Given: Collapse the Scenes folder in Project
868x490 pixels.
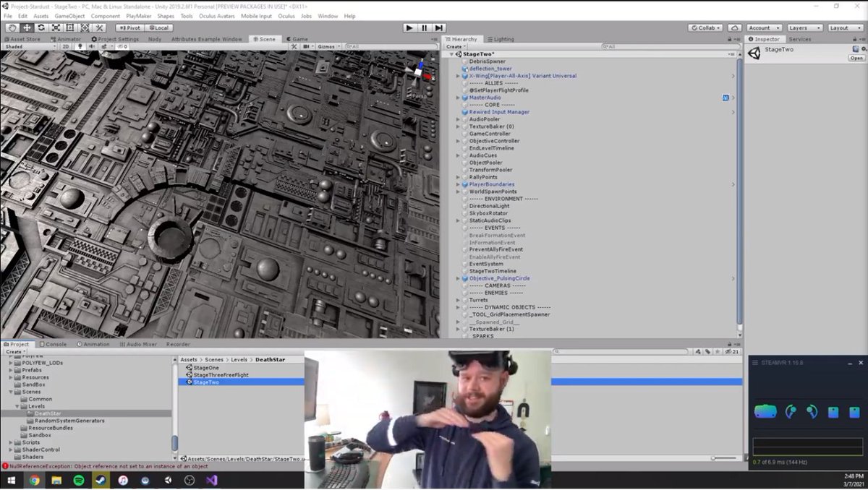Looking at the screenshot, I should (11, 392).
